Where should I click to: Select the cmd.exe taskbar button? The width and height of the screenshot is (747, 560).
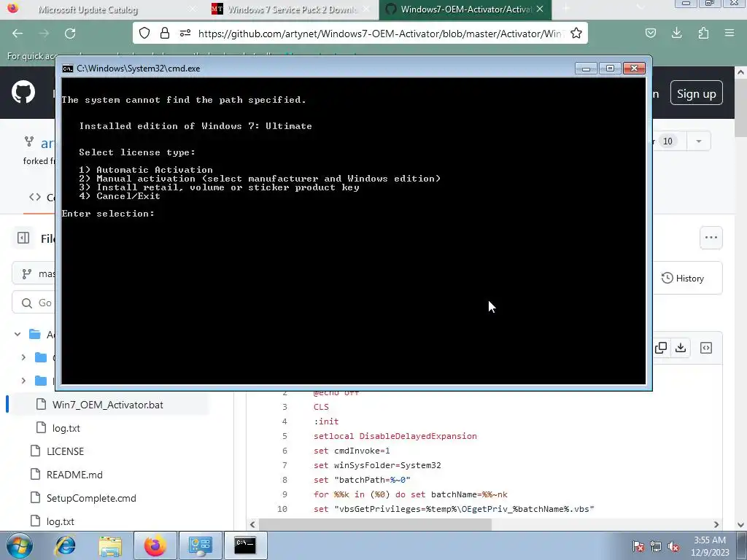point(245,545)
